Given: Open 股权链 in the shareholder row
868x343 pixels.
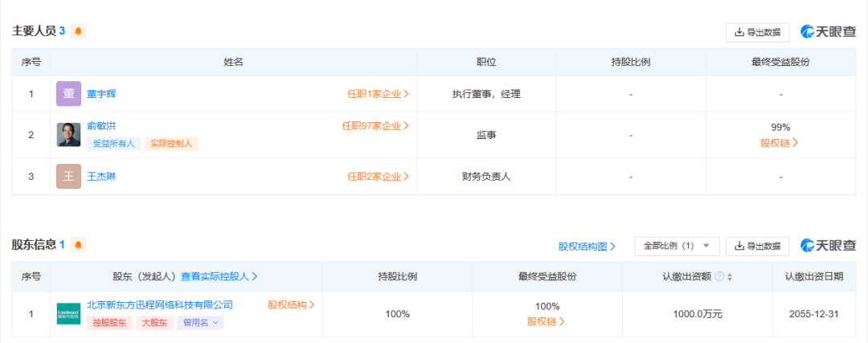Looking at the screenshot, I should 547,321.
